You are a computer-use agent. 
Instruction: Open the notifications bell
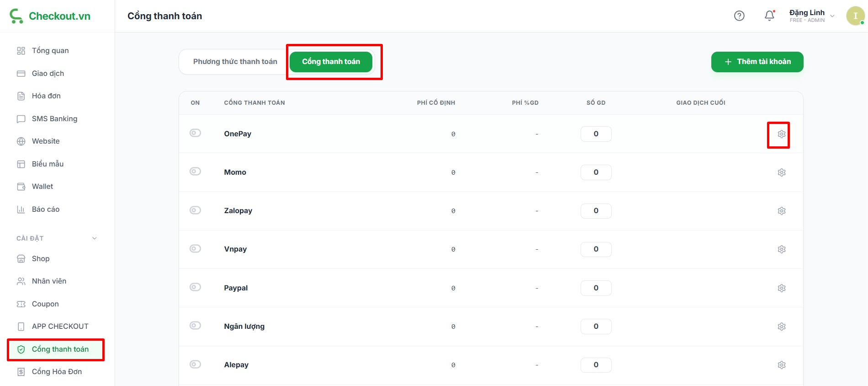click(x=769, y=16)
